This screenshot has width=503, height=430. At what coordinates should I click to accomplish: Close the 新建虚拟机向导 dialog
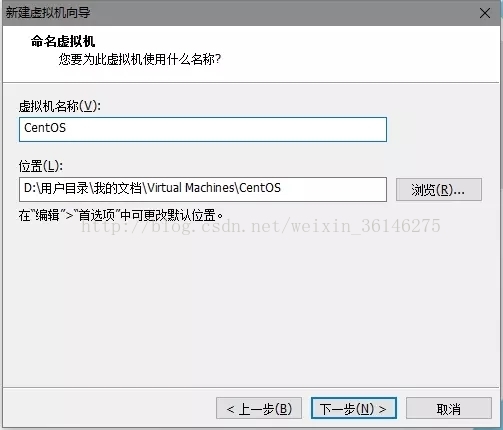point(485,13)
